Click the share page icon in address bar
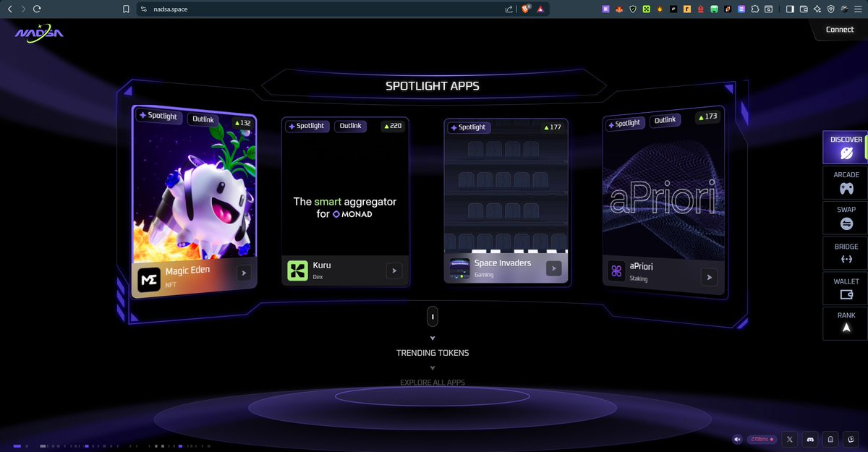 tap(509, 9)
